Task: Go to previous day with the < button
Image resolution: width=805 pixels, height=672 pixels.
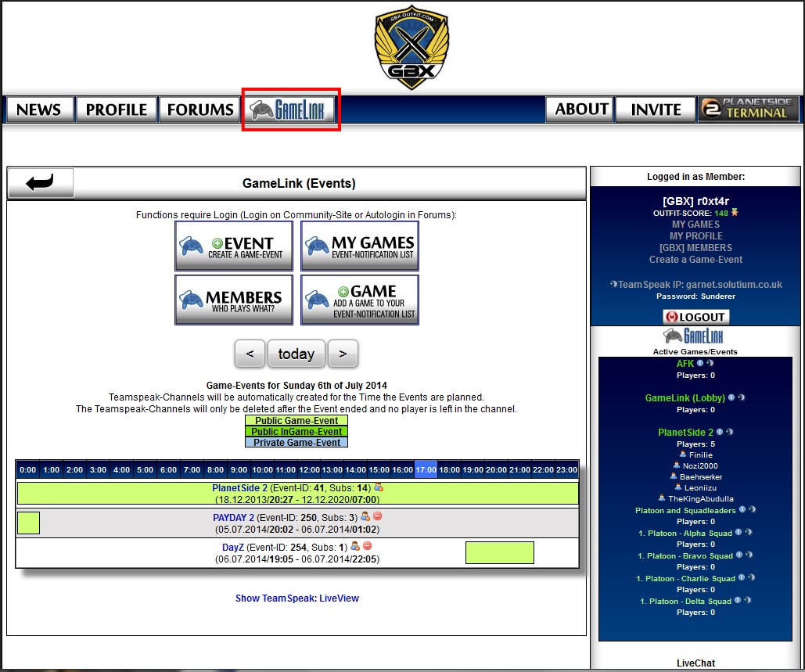Action: pyautogui.click(x=250, y=354)
